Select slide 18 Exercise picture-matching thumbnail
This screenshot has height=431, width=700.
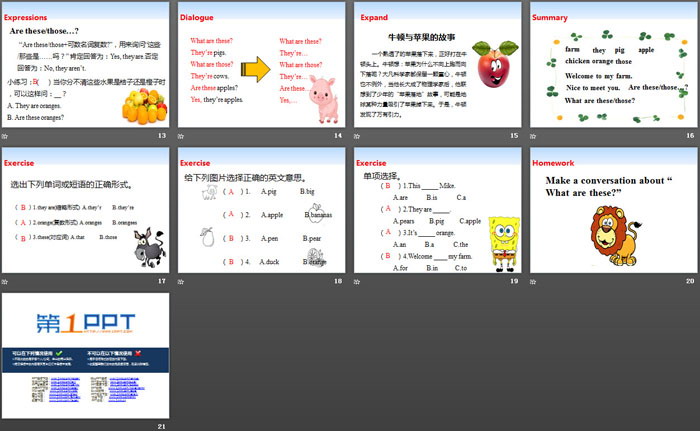click(x=261, y=210)
